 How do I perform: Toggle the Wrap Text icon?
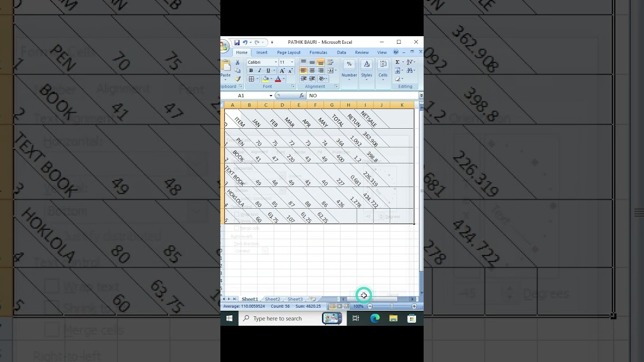[331, 62]
